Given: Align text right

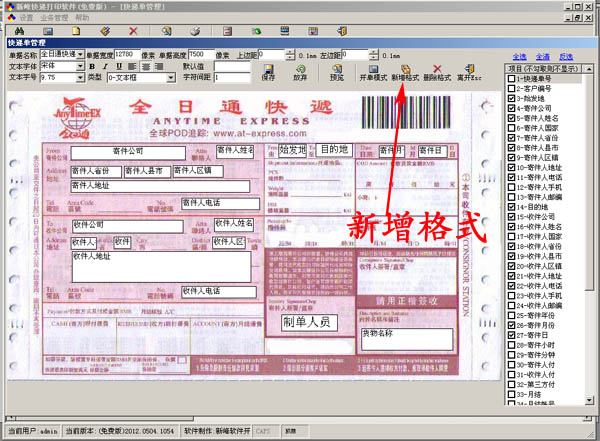Looking at the screenshot, I should click(x=159, y=66).
